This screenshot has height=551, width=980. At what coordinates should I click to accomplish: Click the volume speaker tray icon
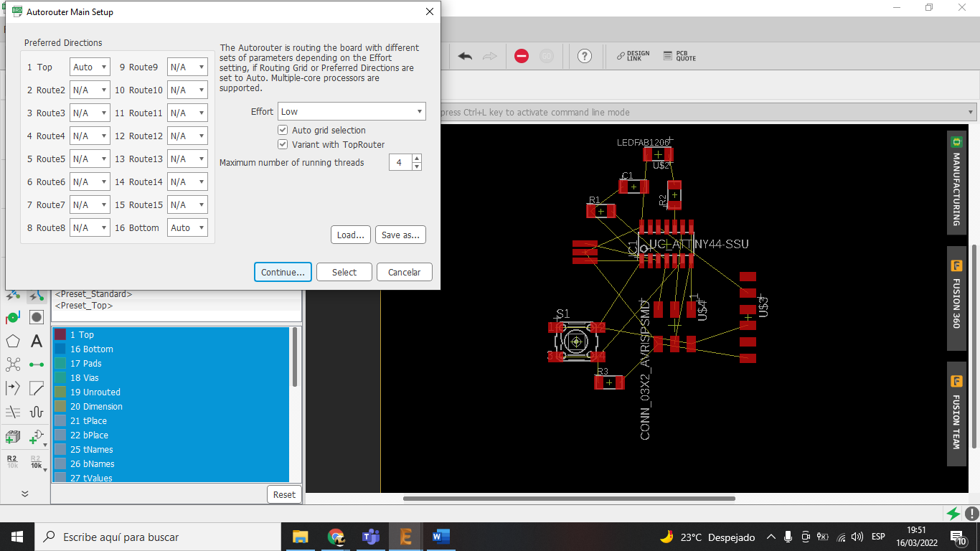(x=857, y=537)
